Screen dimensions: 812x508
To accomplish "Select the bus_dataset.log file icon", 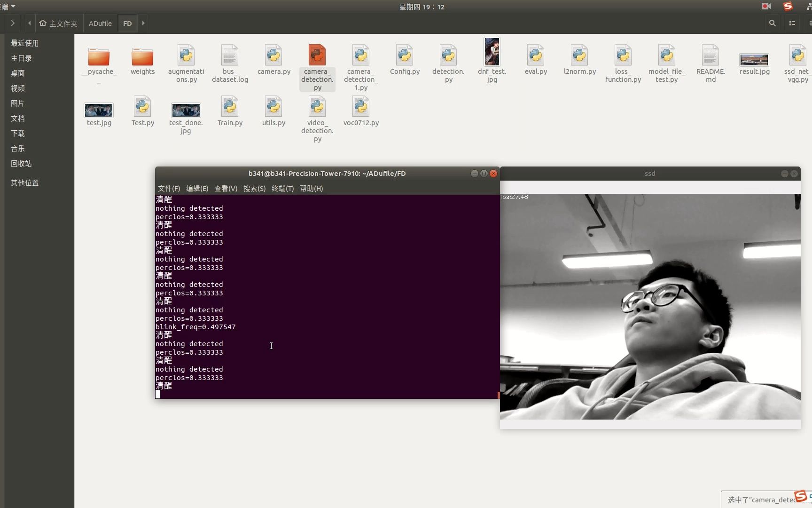I will pos(230,56).
